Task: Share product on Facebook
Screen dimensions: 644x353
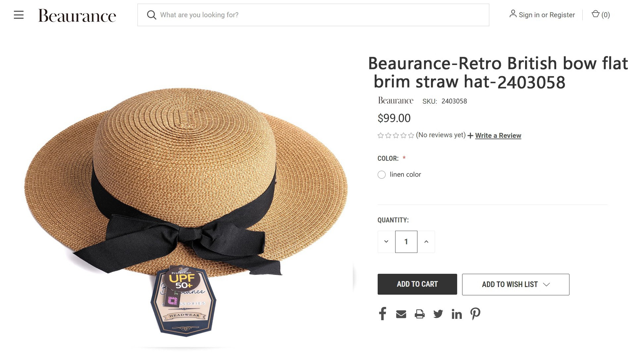Action: pyautogui.click(x=383, y=314)
